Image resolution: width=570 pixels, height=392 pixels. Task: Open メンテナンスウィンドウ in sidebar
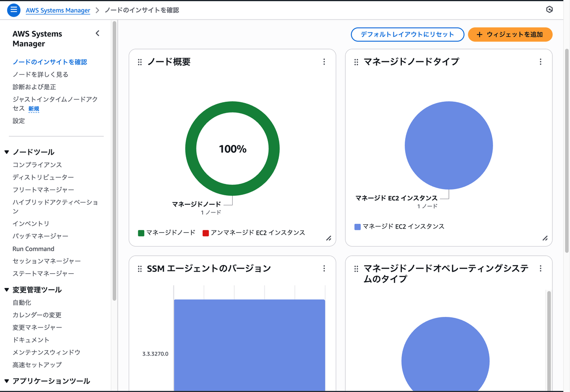tap(47, 352)
